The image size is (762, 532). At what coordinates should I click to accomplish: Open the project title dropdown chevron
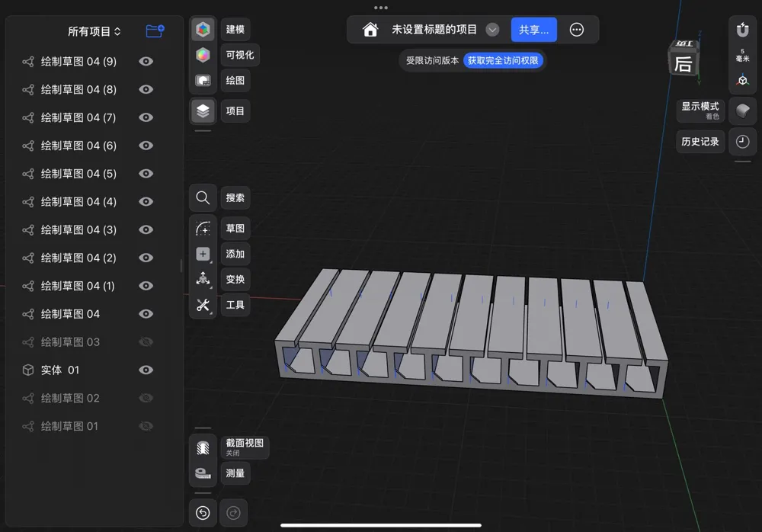click(x=492, y=30)
